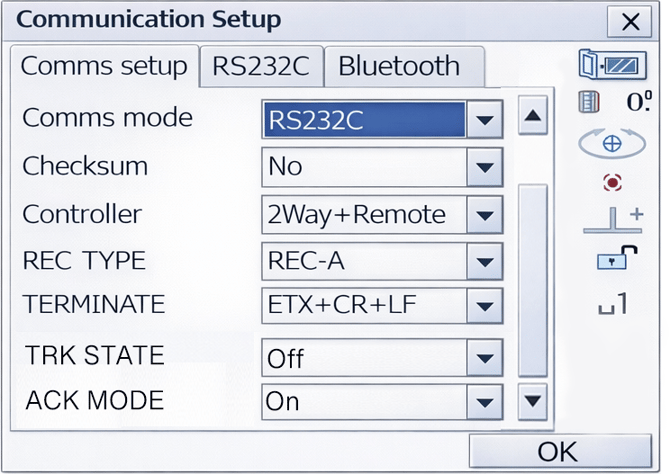This screenshot has height=474, width=670.
Task: Click the input mode '1' icon
Action: click(x=612, y=302)
